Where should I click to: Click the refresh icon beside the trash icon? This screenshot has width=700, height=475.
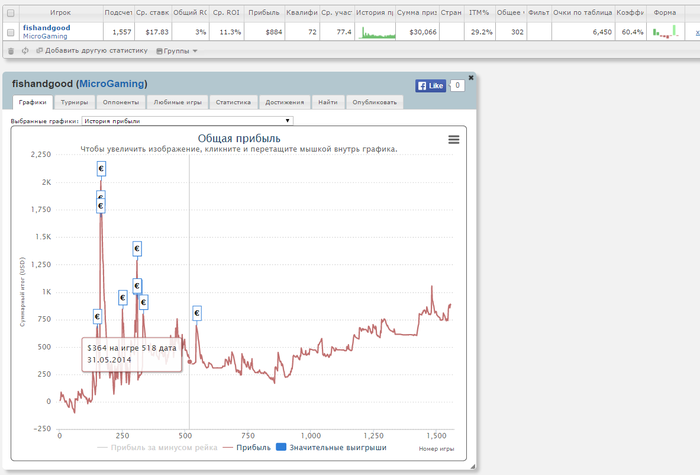click(25, 51)
